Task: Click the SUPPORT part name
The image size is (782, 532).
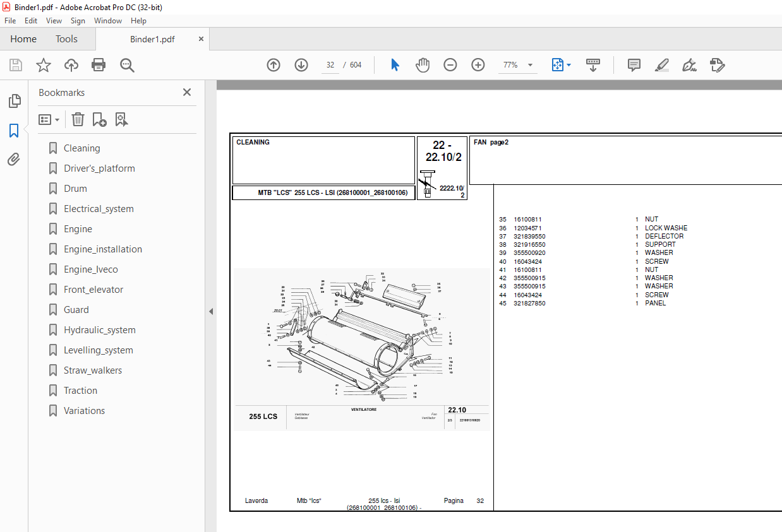Action: pos(660,244)
